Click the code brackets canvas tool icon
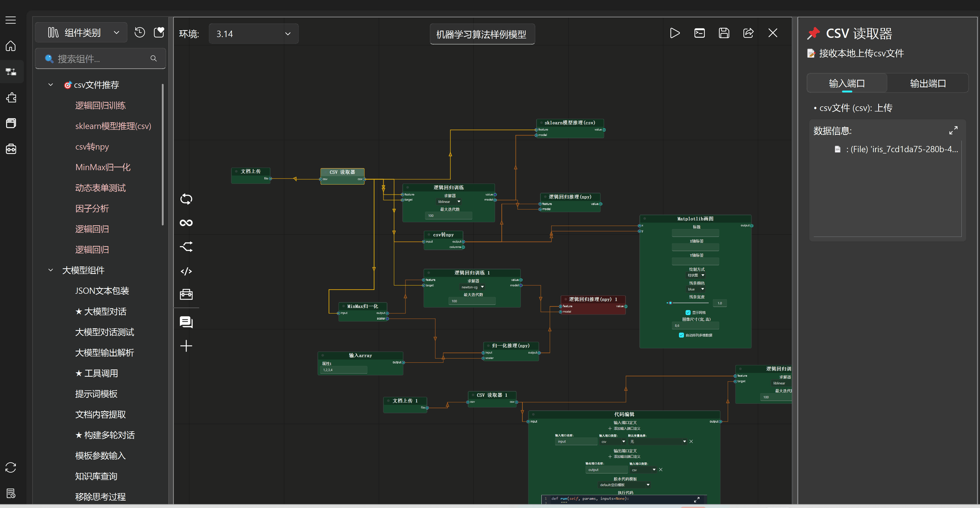 [x=186, y=271]
